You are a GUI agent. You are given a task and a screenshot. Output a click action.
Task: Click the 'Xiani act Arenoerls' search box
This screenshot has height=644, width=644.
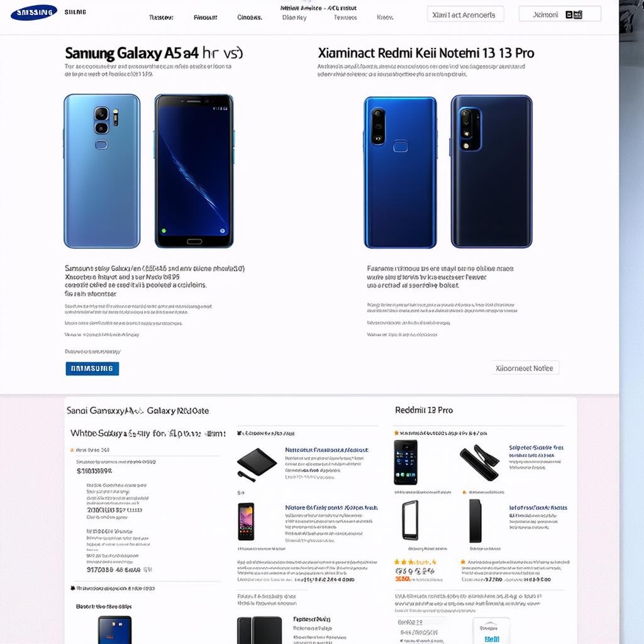465,14
